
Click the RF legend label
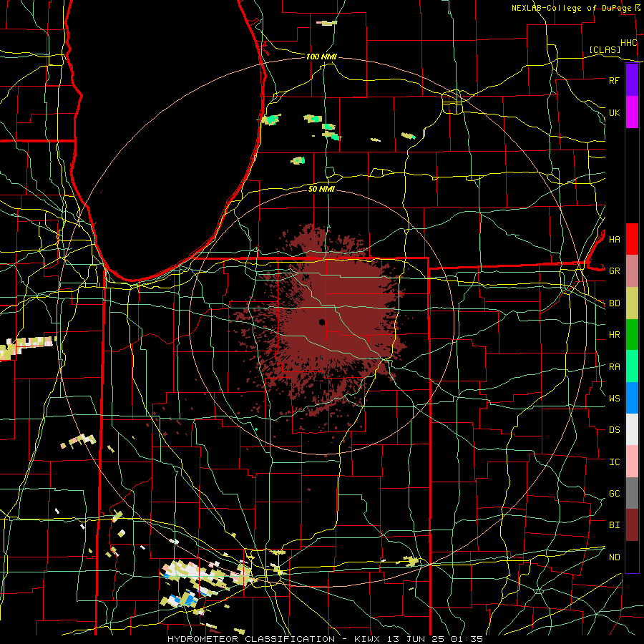[614, 80]
